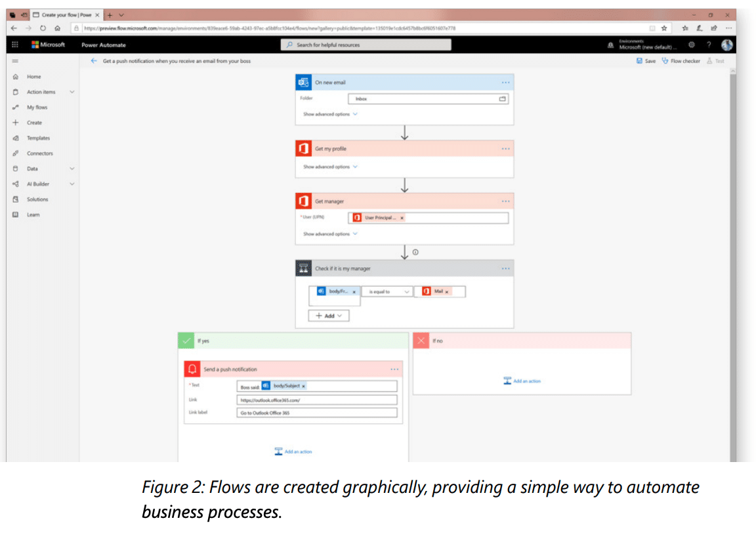Click the vertical scrollbar of the flow canvas

coord(733,264)
